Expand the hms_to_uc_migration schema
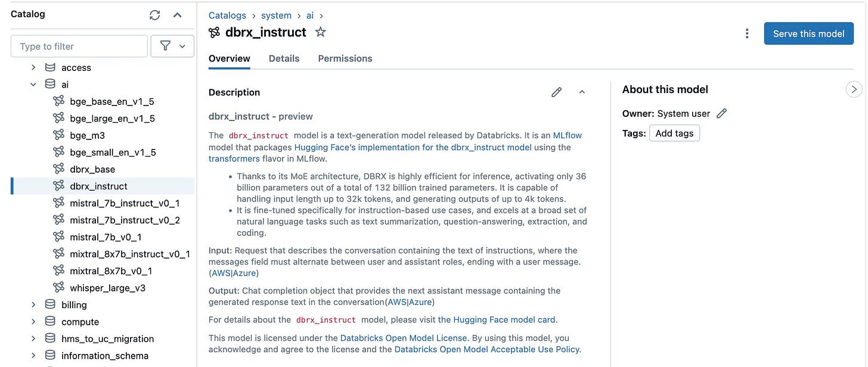 click(33, 338)
